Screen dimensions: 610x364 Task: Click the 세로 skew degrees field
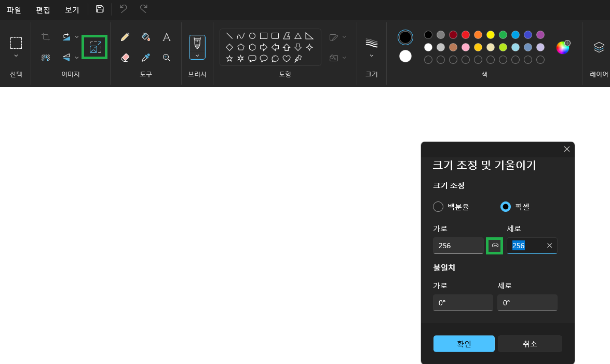527,303
